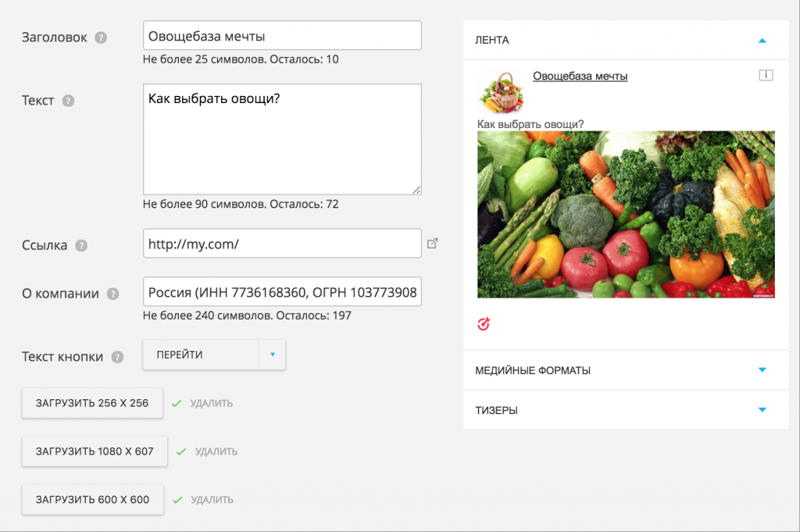Click help icon next to Заголовок

click(101, 37)
